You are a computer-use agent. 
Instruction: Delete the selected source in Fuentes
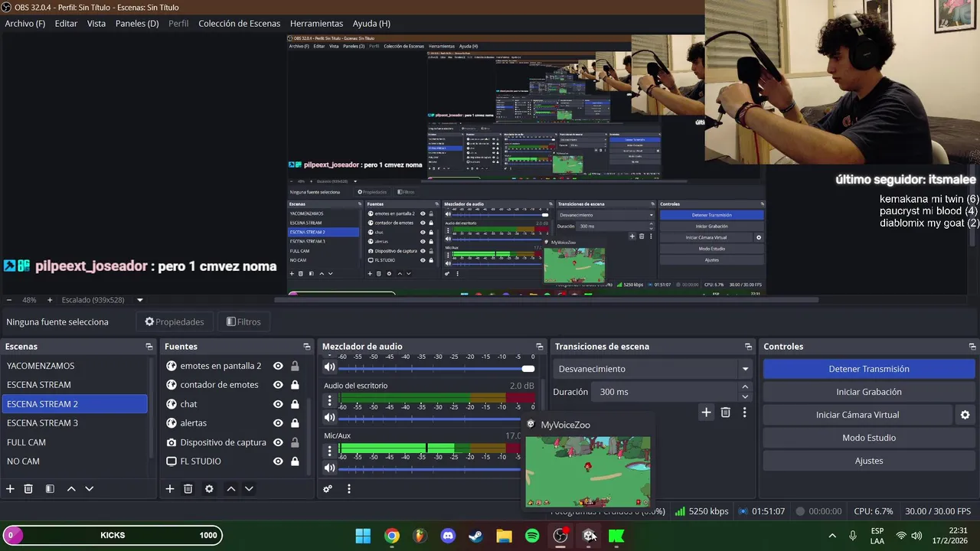tap(188, 488)
